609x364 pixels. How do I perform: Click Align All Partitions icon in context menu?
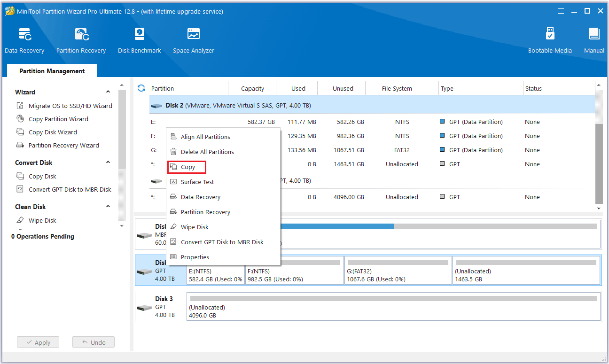pos(173,137)
